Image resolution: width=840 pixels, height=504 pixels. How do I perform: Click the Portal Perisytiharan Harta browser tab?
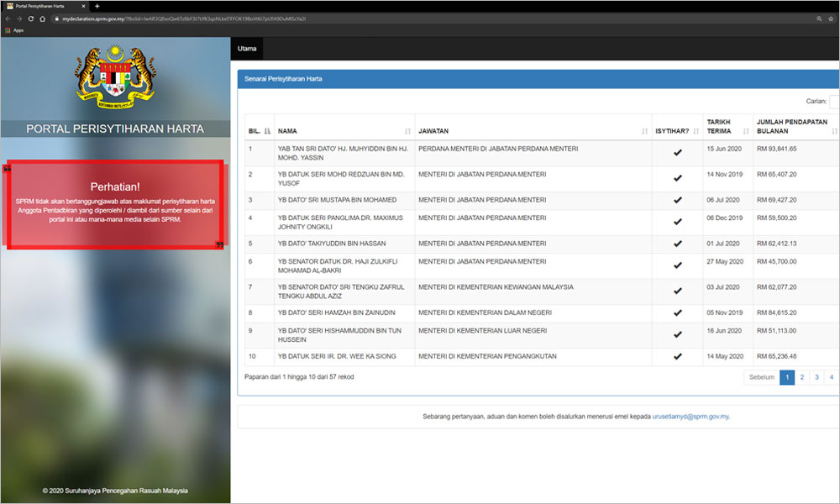tap(38, 5)
